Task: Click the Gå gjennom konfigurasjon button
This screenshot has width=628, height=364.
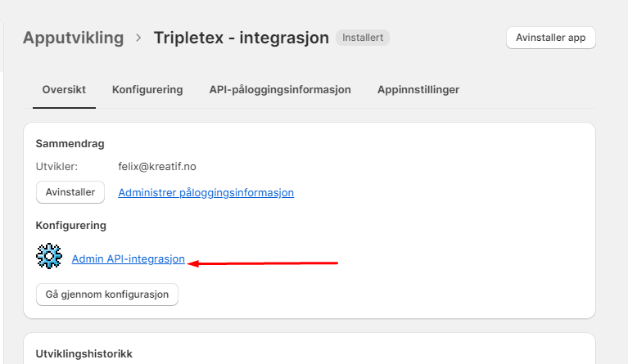Action: pyautogui.click(x=107, y=294)
